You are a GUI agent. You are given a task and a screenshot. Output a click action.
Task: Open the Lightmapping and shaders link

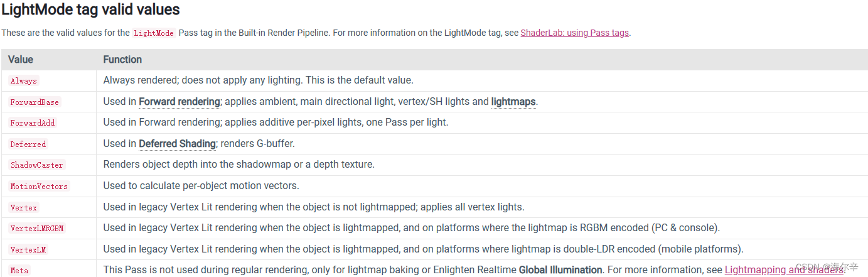[784, 270]
